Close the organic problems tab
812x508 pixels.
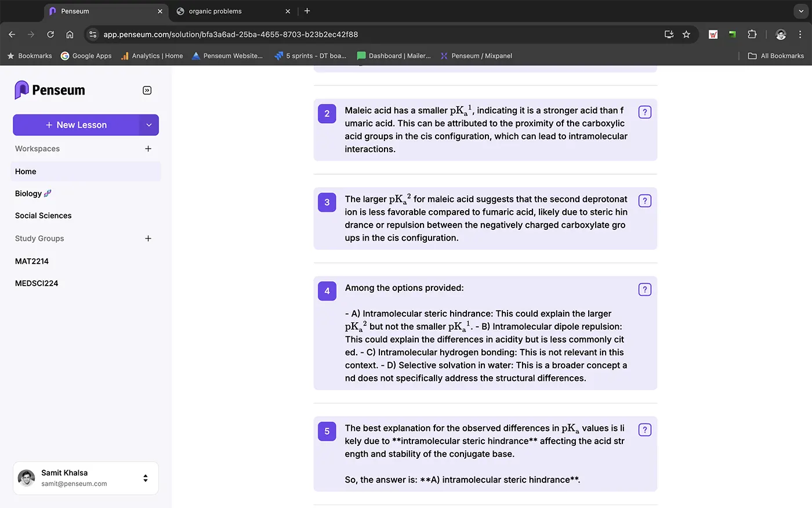(x=288, y=11)
